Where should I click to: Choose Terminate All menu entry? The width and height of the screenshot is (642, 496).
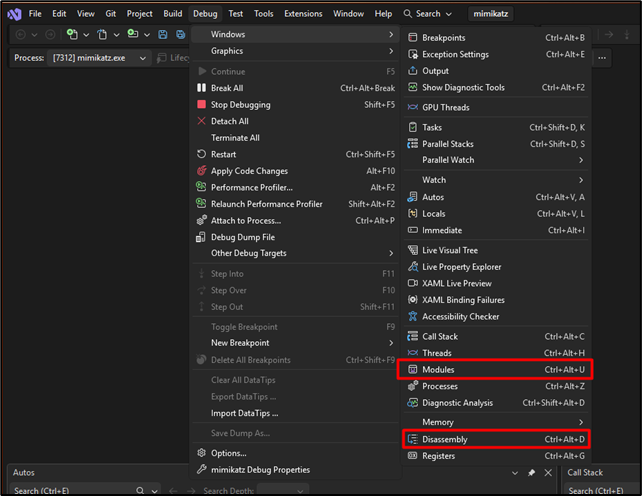coord(295,138)
